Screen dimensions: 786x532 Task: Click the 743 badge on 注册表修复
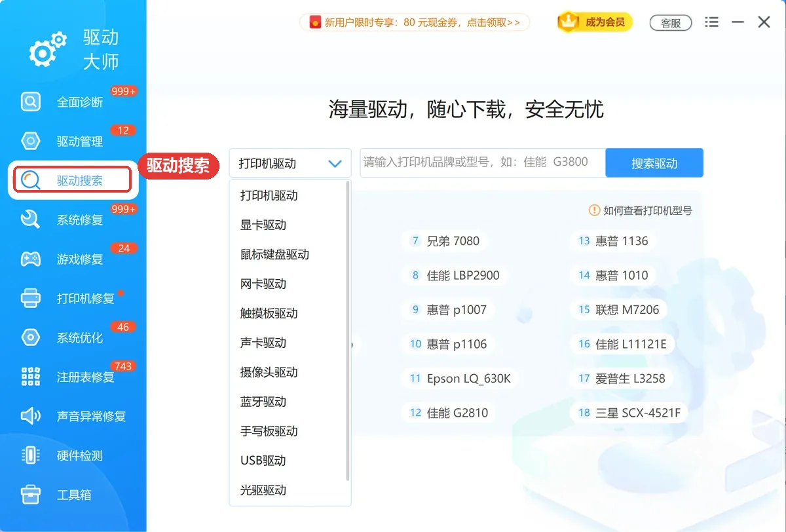click(x=123, y=366)
